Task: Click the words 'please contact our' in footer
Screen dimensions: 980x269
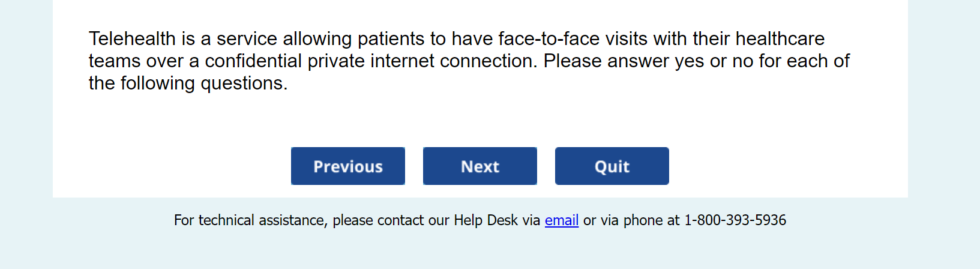Action: point(391,220)
